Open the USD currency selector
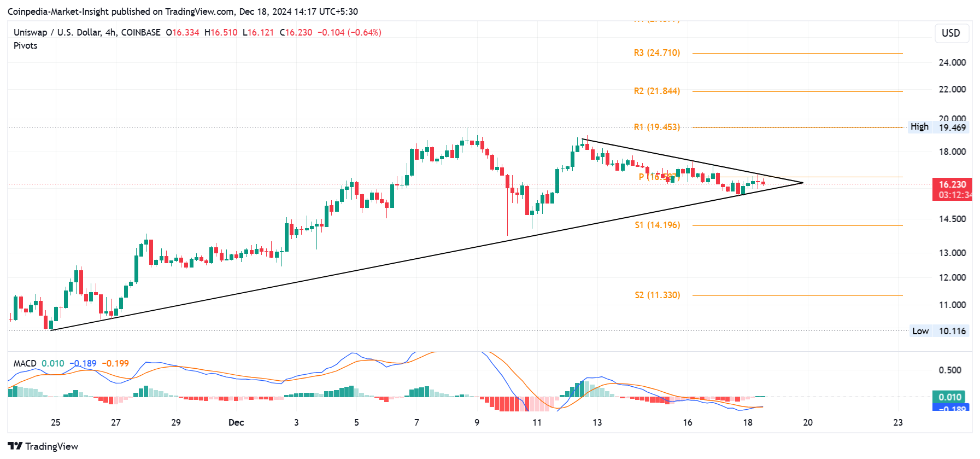The width and height of the screenshot is (980, 459). pos(950,33)
